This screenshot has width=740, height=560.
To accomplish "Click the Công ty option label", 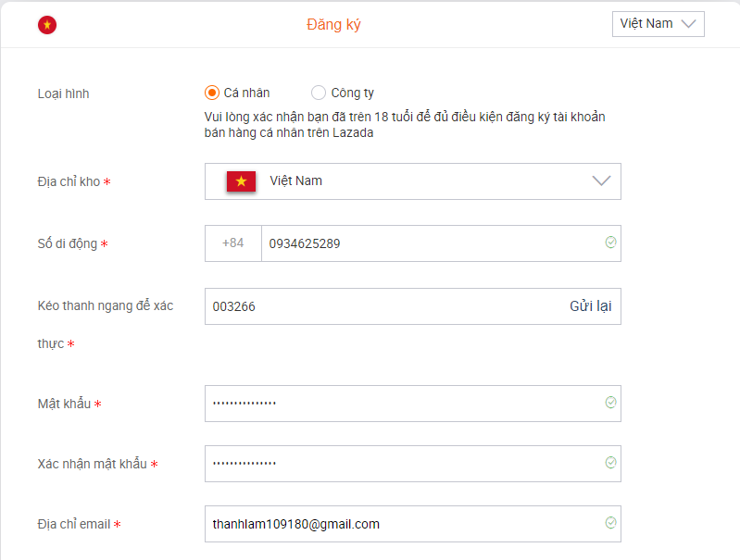I will click(353, 93).
